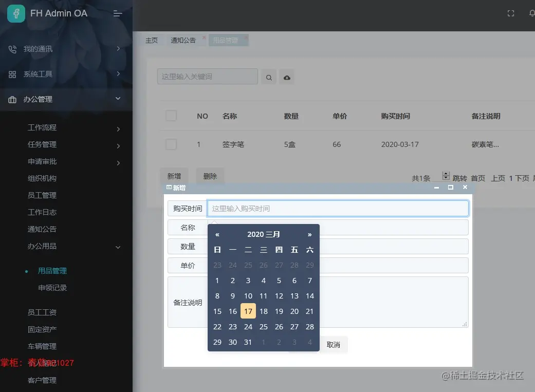Click the grid icon beside 系统工具
The height and width of the screenshot is (392, 535).
pyautogui.click(x=12, y=74)
